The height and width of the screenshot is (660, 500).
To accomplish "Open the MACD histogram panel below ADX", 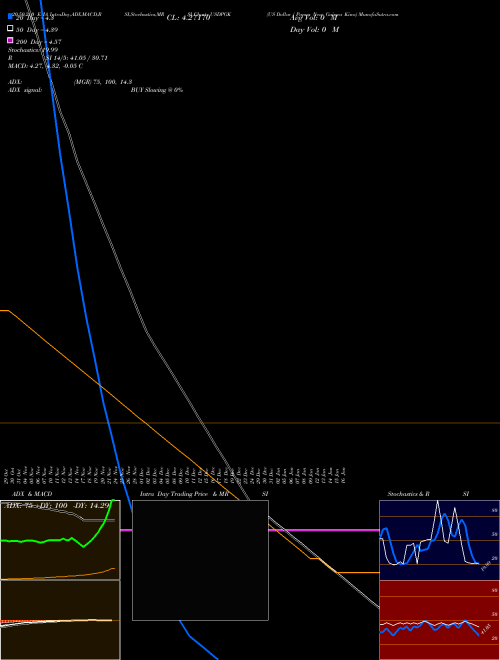I will 60,620.
